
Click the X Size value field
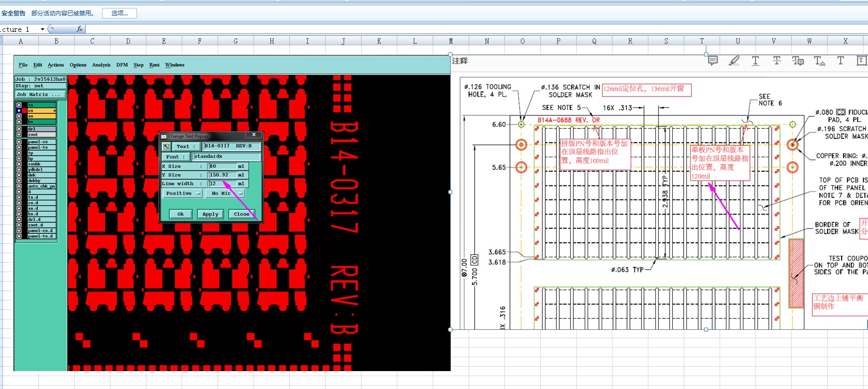222,166
